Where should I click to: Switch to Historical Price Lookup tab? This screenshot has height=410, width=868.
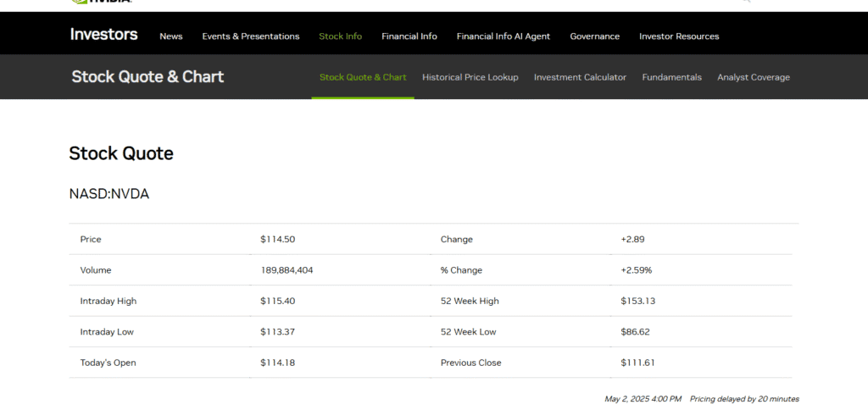[470, 77]
